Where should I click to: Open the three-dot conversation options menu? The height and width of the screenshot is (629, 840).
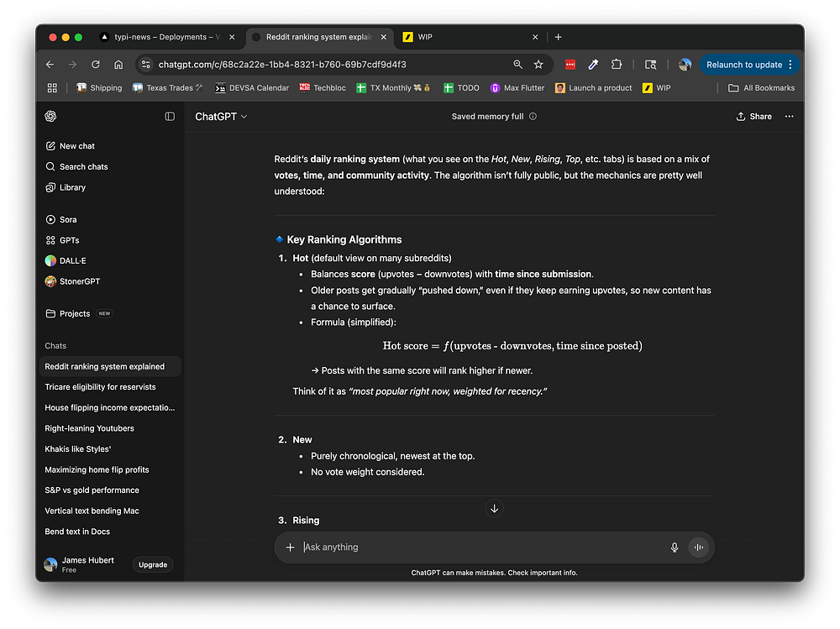point(789,117)
